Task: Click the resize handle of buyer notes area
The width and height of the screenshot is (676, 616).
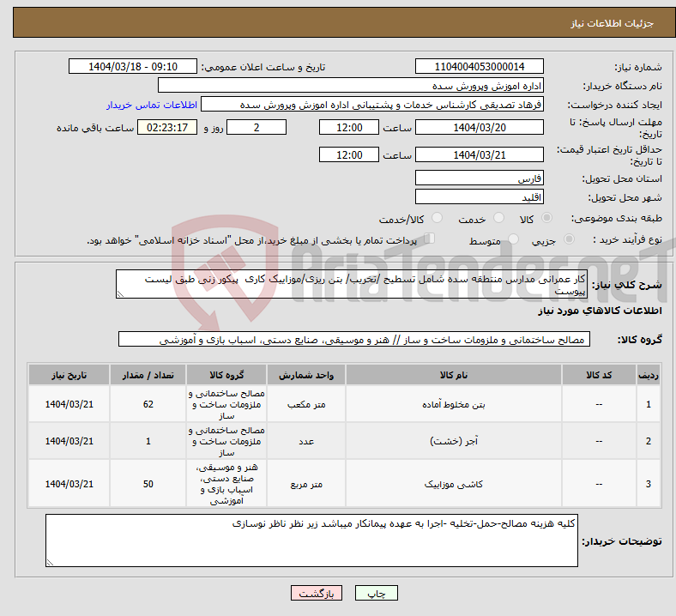Action: coord(50,563)
